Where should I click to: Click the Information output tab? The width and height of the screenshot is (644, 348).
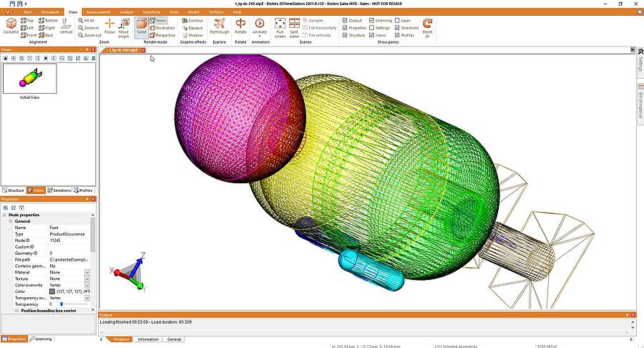click(148, 339)
